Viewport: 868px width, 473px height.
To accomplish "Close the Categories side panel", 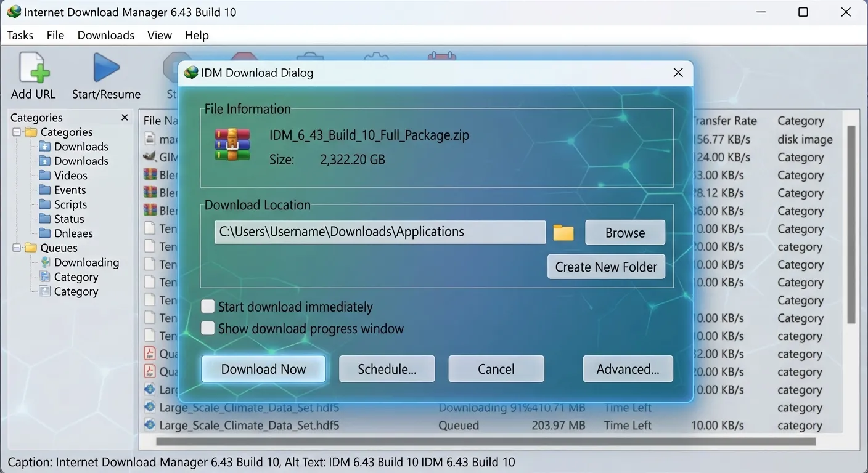I will 125,117.
